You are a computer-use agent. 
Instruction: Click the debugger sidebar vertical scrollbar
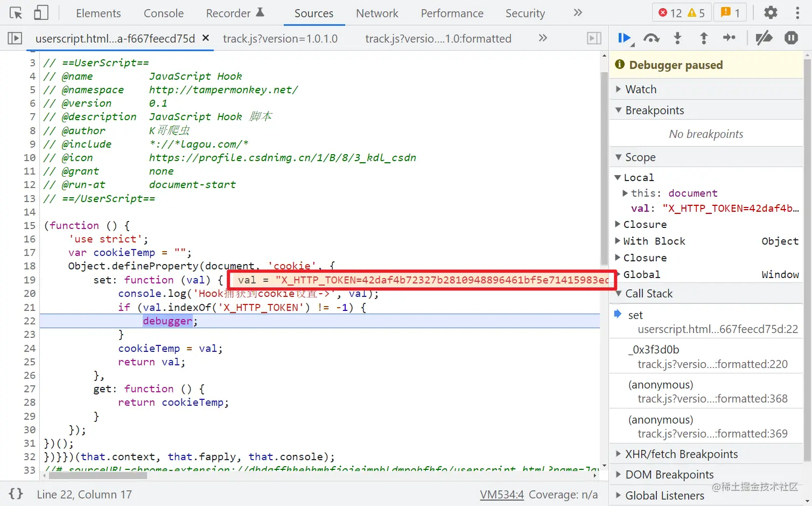[x=807, y=259]
